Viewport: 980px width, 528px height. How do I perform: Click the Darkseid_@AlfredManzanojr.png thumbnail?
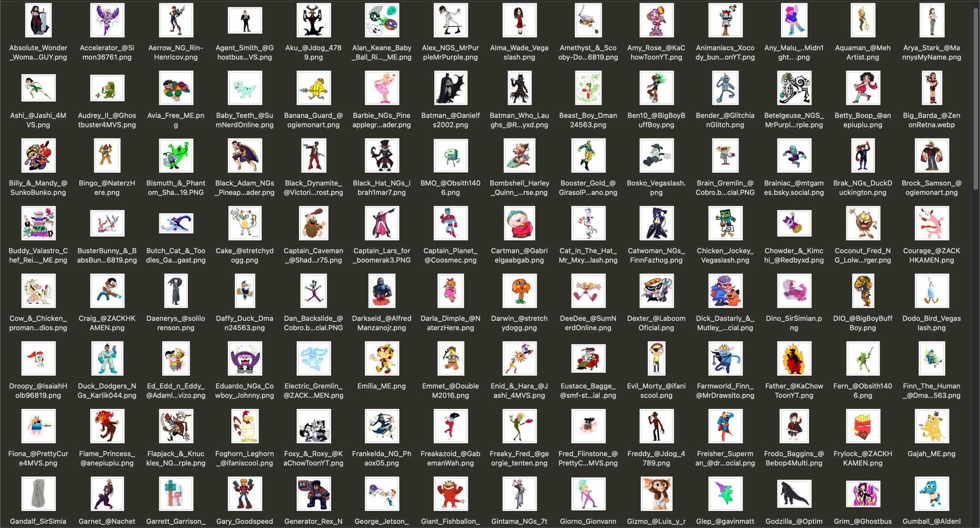click(x=381, y=291)
